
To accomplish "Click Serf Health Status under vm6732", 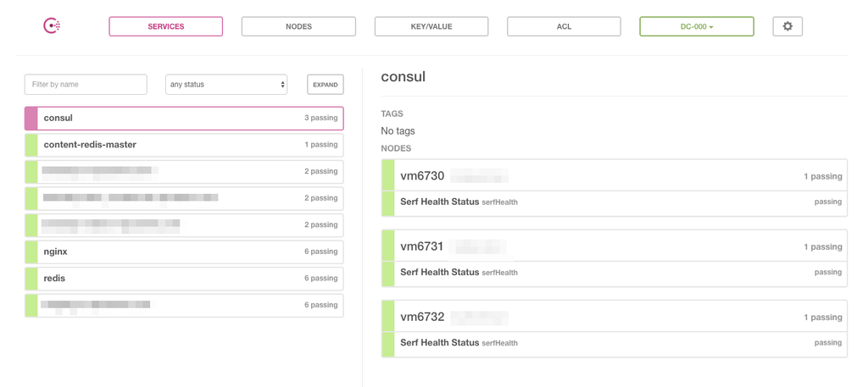I will pyautogui.click(x=440, y=342).
